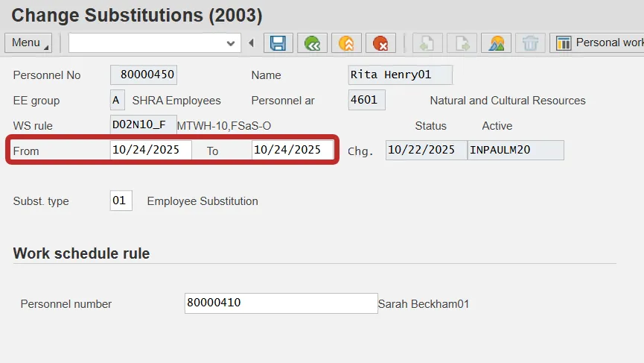Click the green Back arrow icon
This screenshot has width=644, height=363.
pyautogui.click(x=313, y=43)
